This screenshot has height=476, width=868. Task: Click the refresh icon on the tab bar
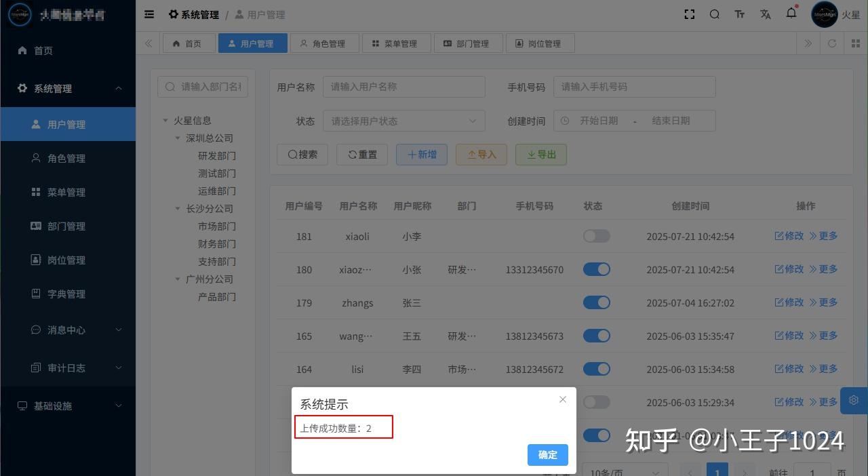click(832, 42)
